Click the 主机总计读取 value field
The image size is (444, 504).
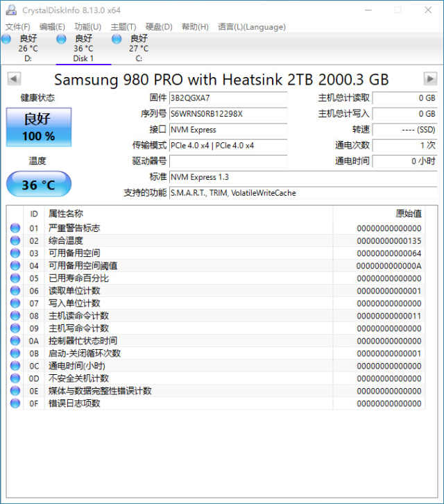(405, 98)
